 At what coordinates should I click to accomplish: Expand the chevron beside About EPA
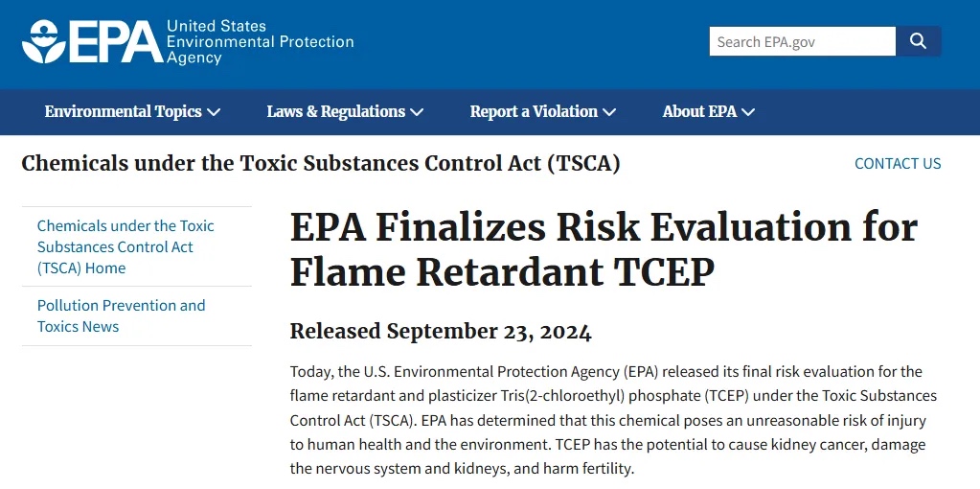[749, 112]
